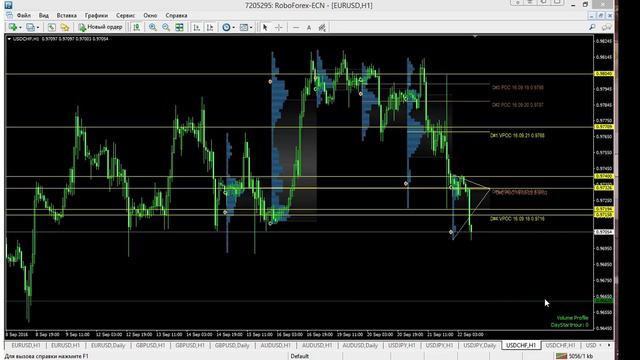Screen dimensions: 640x360
Task: Tile chart windows with grid icon
Action: click(179, 27)
